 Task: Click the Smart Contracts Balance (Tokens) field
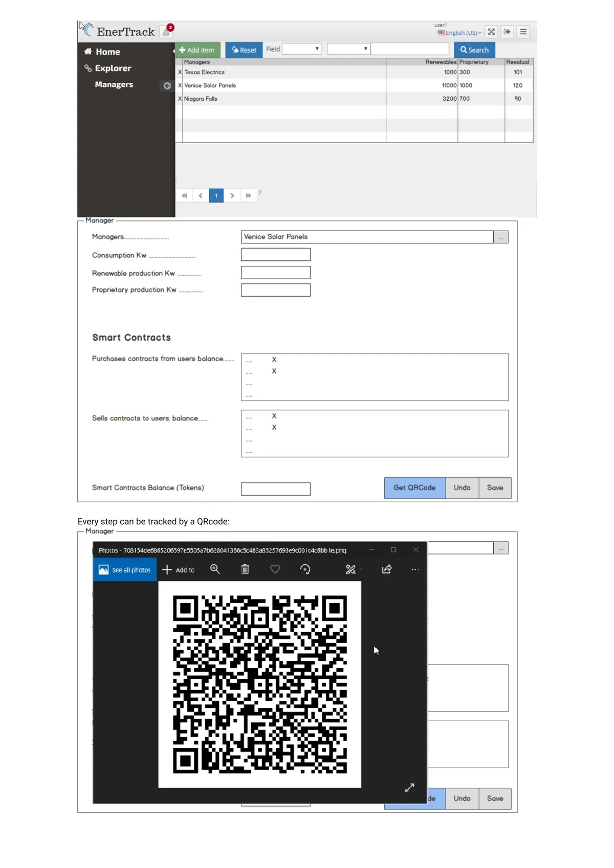click(276, 489)
